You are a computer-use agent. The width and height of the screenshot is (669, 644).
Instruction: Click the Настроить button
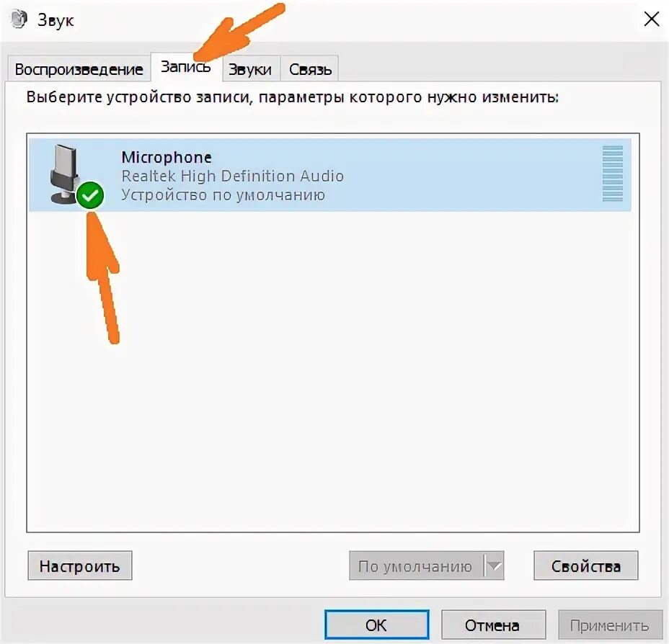click(80, 565)
